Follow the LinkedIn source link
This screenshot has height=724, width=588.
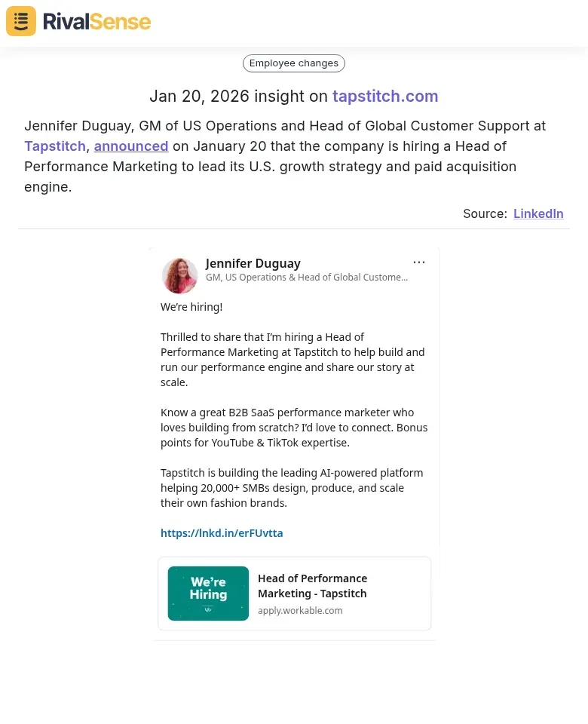[538, 213]
